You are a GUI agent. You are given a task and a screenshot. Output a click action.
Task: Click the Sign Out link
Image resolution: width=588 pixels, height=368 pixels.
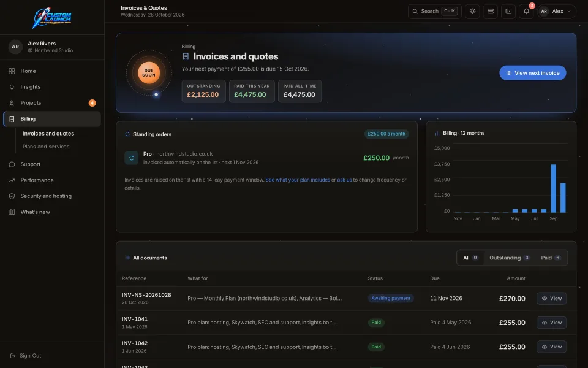tap(26, 356)
